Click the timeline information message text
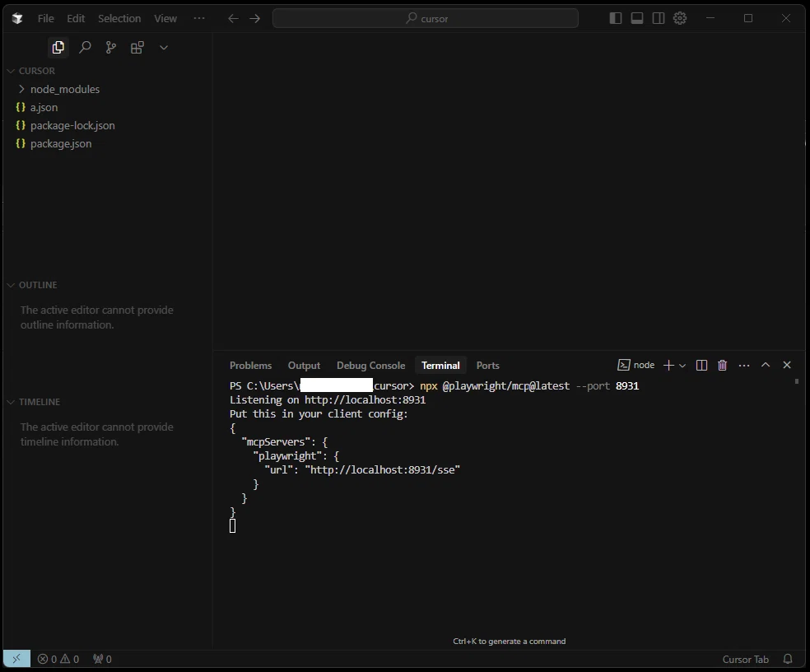Viewport: 810px width, 672px height. pos(96,434)
